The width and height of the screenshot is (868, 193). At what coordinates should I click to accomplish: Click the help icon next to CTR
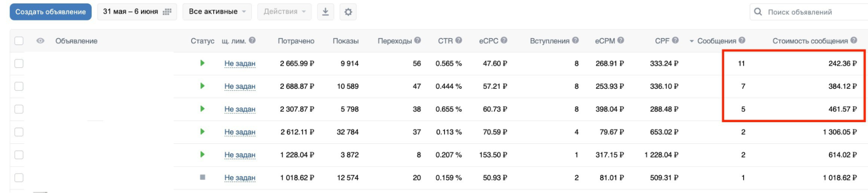(459, 40)
